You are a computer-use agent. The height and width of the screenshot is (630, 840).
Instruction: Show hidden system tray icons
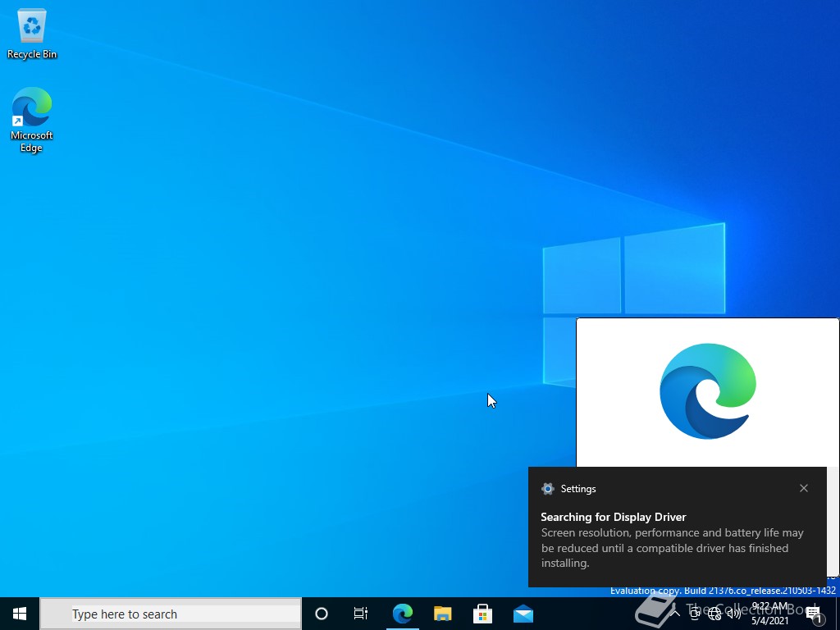676,614
